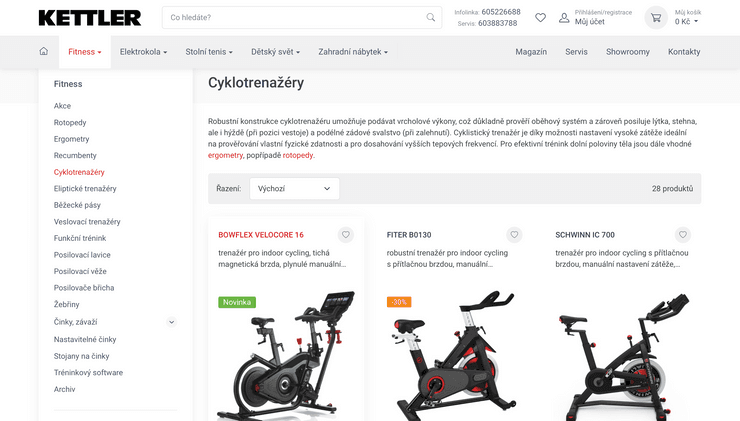740x421 pixels.
Task: Open the Zahradní nábytek dropdown menu
Action: tap(352, 52)
